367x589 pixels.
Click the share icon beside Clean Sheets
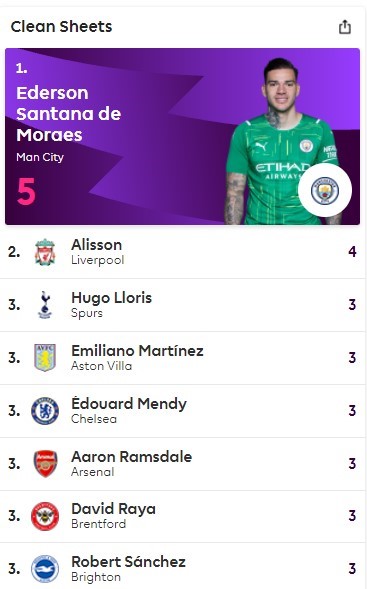[345, 27]
